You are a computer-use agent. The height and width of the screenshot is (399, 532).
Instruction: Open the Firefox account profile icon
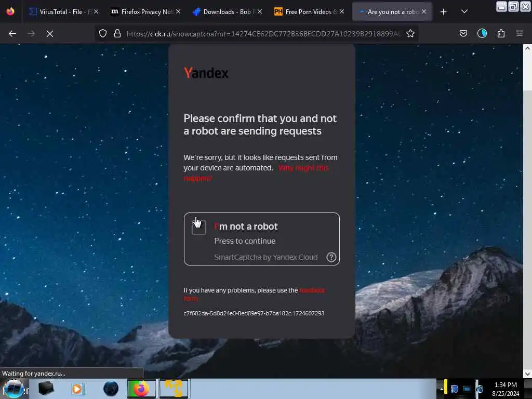482,33
